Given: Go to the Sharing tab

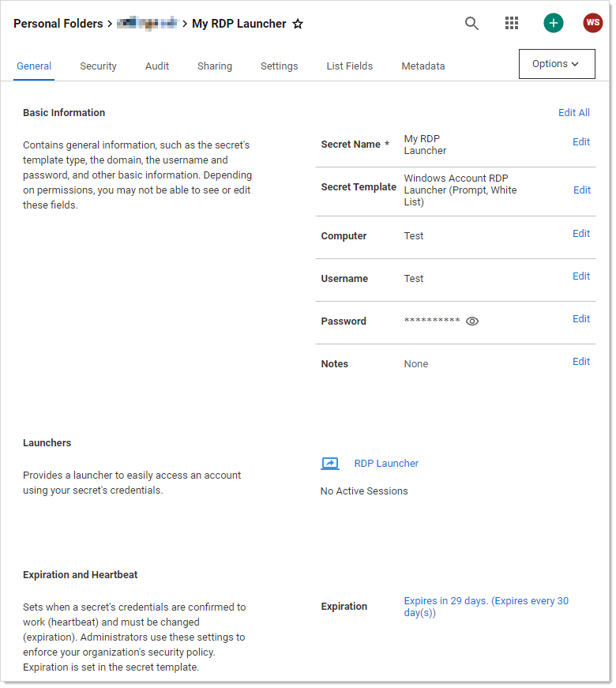Looking at the screenshot, I should pyautogui.click(x=215, y=66).
